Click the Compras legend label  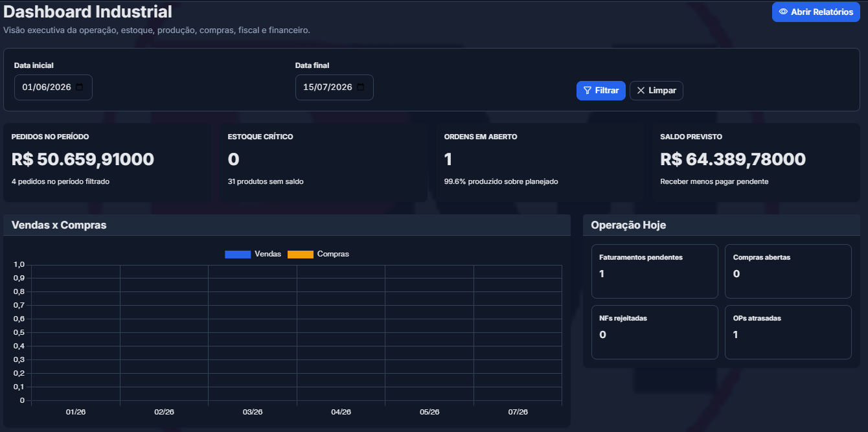click(333, 254)
